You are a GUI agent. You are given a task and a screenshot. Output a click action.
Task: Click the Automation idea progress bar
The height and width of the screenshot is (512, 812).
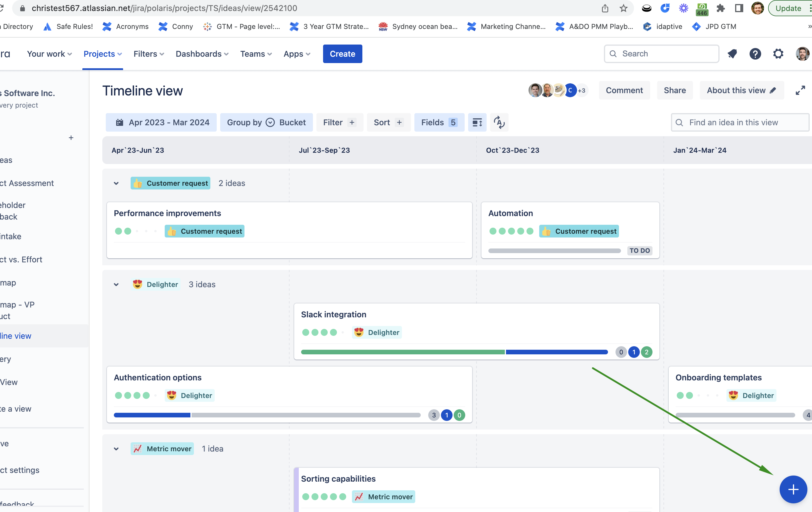(x=554, y=251)
